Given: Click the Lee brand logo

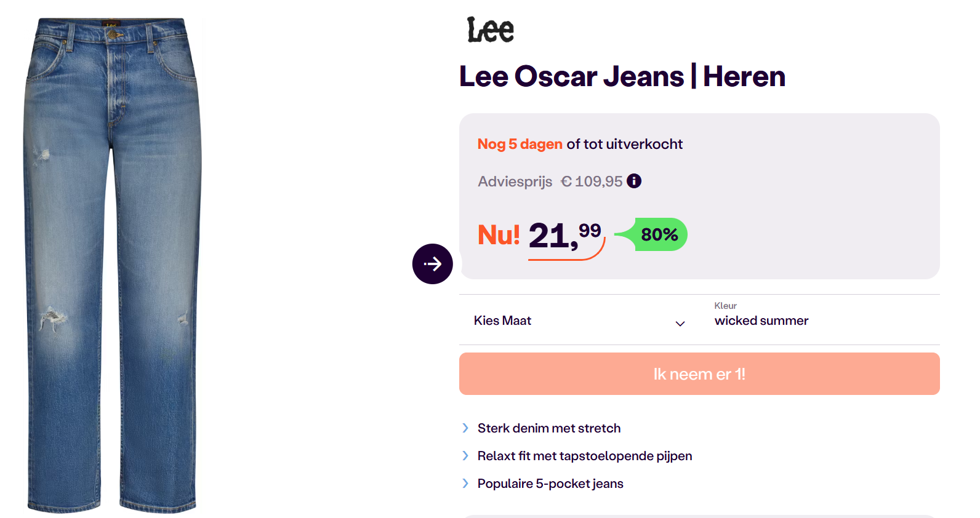Looking at the screenshot, I should coord(489,29).
